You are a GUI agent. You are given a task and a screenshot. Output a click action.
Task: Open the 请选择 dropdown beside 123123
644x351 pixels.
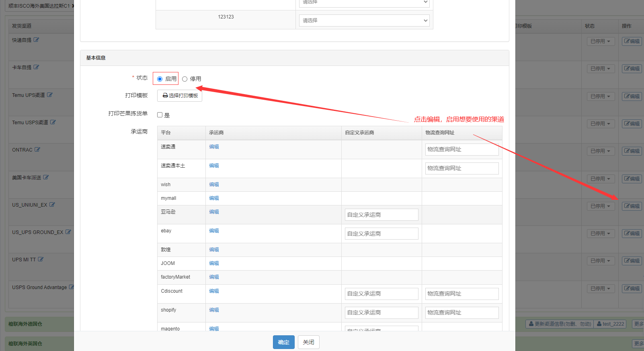[364, 21]
